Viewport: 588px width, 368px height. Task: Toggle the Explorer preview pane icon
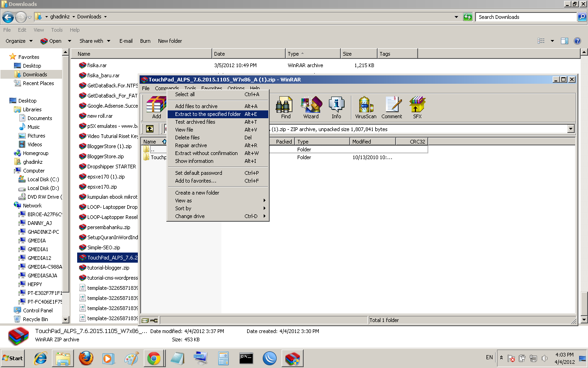565,41
